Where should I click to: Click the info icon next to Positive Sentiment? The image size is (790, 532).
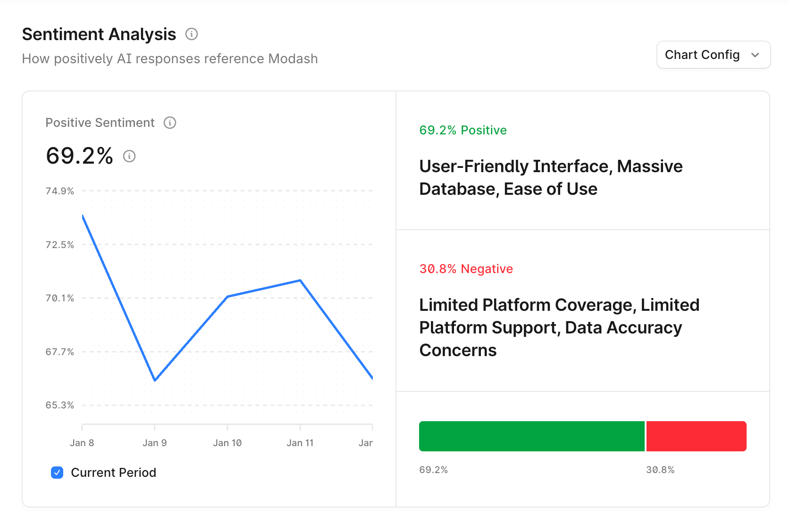170,123
